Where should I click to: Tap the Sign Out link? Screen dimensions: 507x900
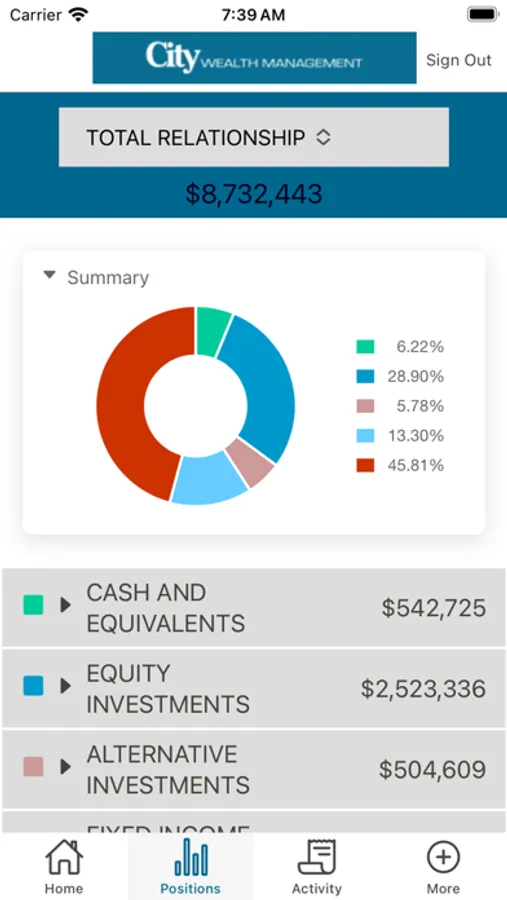(459, 60)
